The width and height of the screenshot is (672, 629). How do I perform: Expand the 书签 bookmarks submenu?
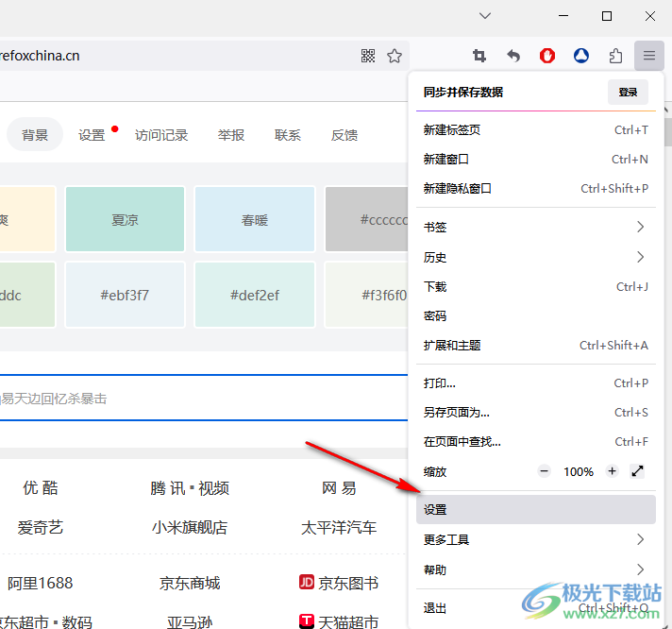tap(536, 227)
